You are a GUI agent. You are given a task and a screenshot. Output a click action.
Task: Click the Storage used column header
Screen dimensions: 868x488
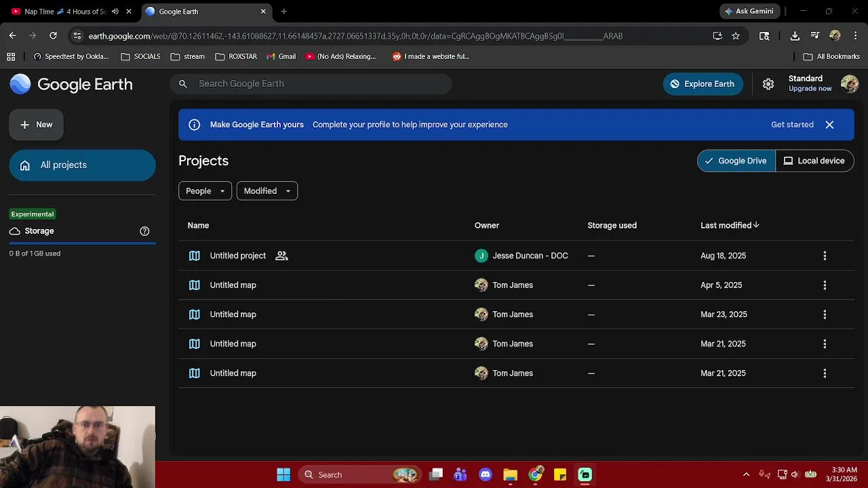click(x=612, y=225)
